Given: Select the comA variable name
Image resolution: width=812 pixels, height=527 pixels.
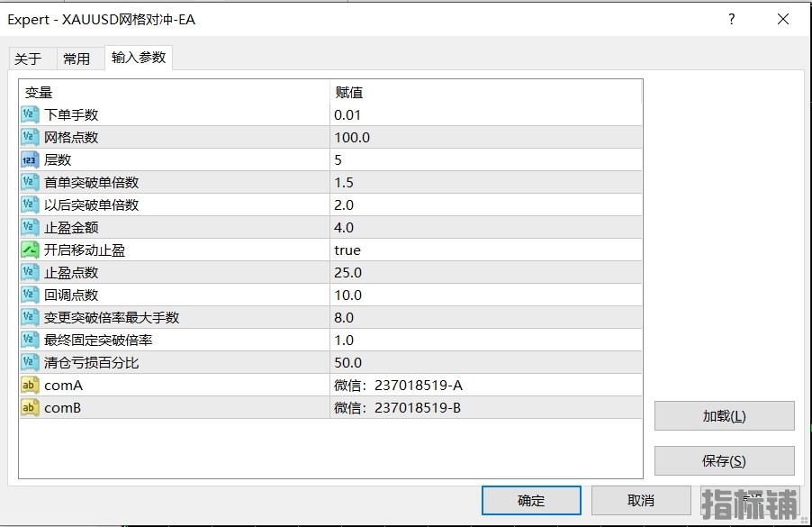Looking at the screenshot, I should [x=63, y=386].
